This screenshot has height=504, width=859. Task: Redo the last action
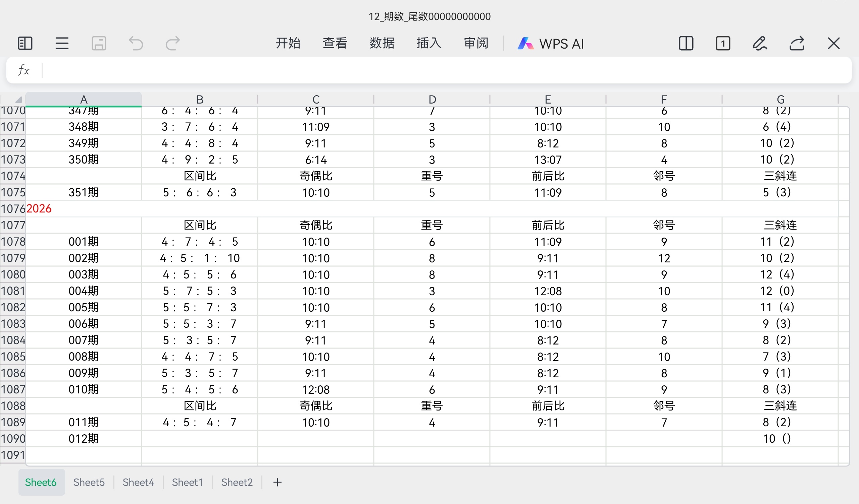(172, 44)
